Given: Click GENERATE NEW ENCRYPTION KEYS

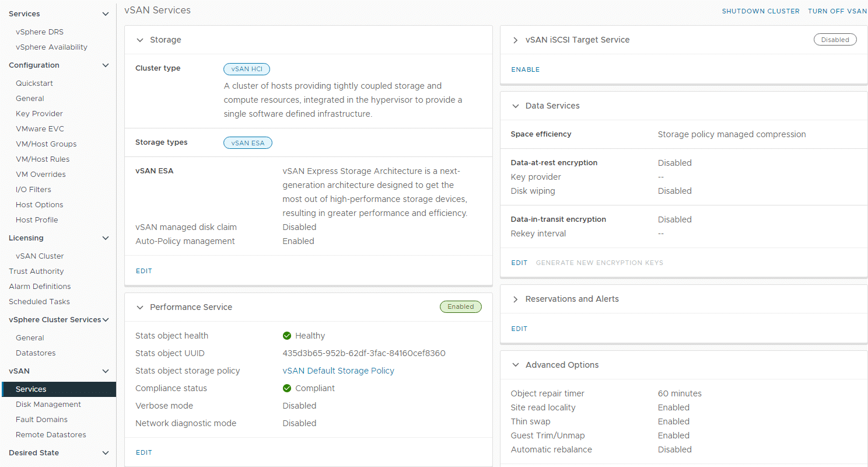Looking at the screenshot, I should (x=600, y=263).
